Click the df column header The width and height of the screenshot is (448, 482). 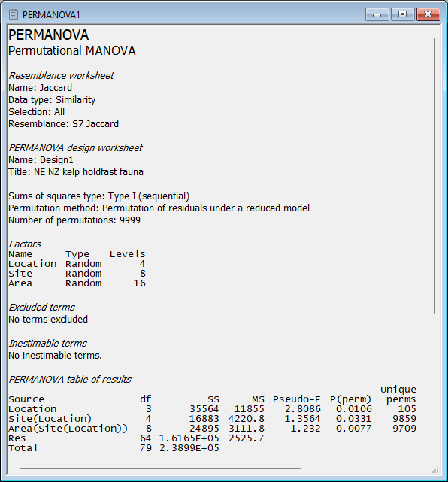coord(145,399)
